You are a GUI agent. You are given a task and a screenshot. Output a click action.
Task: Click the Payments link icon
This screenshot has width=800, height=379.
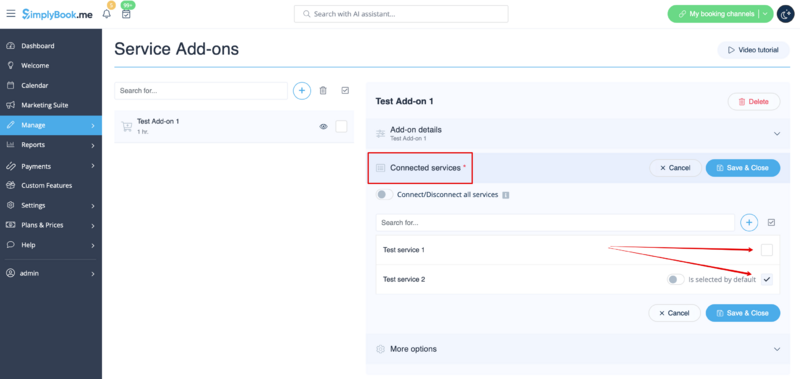tap(10, 166)
